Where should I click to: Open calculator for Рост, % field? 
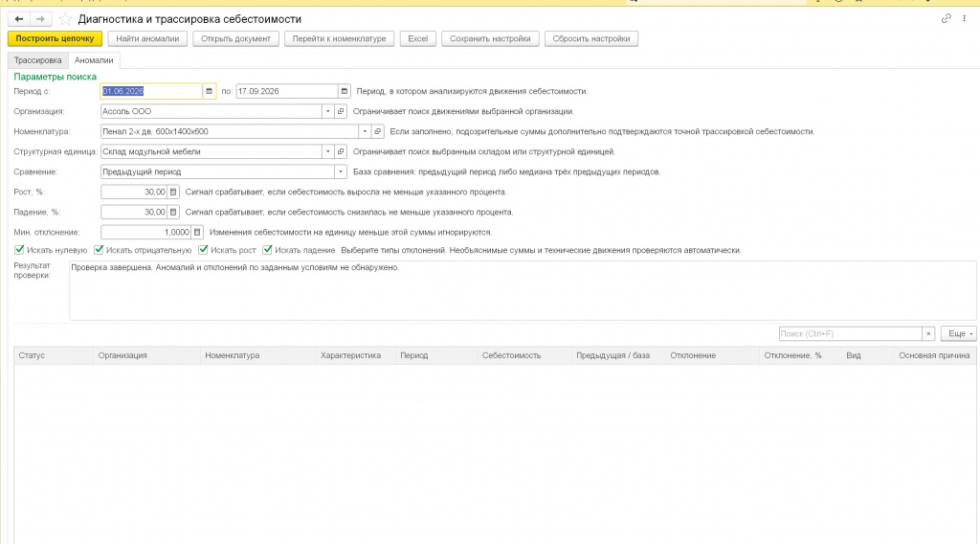pyautogui.click(x=173, y=192)
